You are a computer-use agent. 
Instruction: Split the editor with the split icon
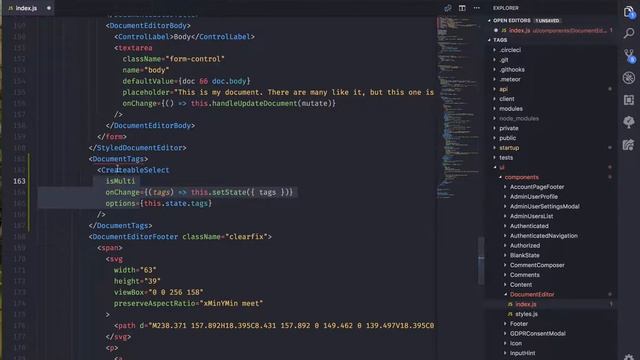[462, 8]
